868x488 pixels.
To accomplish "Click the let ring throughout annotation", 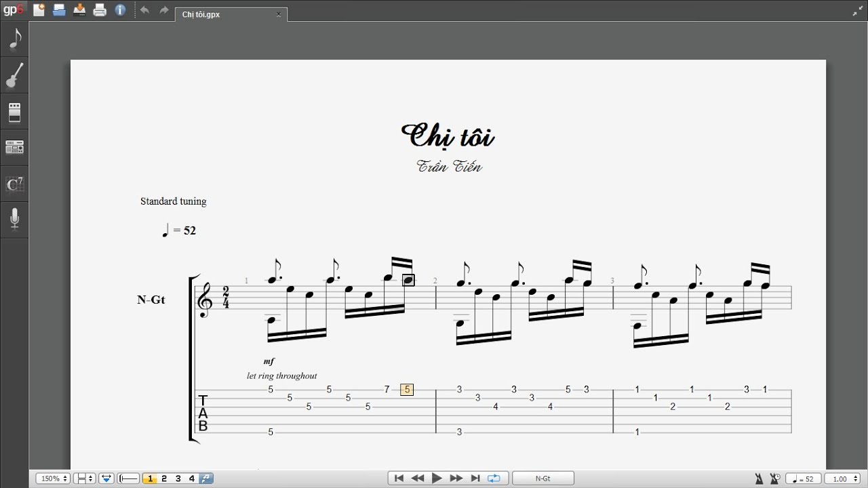I will (281, 375).
